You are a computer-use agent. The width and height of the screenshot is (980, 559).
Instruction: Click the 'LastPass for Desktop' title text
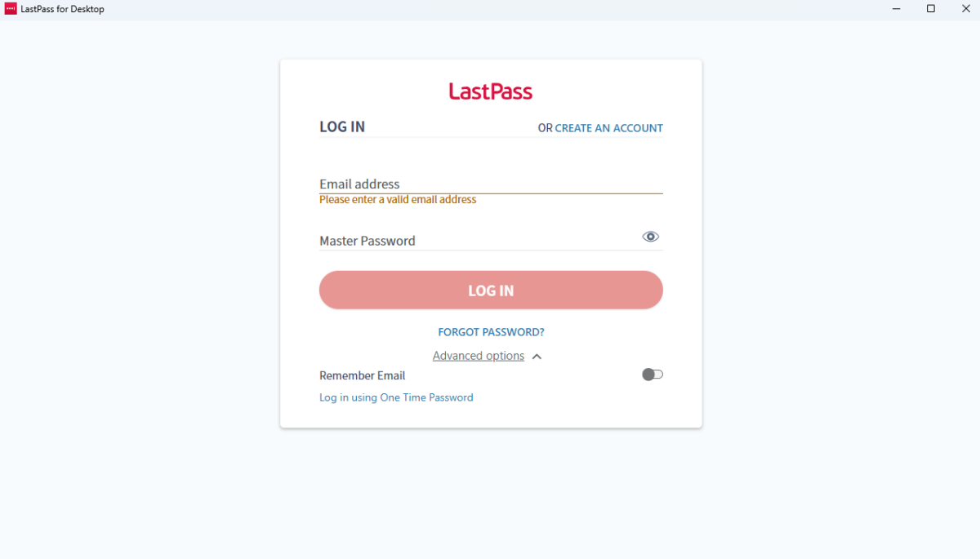click(63, 9)
